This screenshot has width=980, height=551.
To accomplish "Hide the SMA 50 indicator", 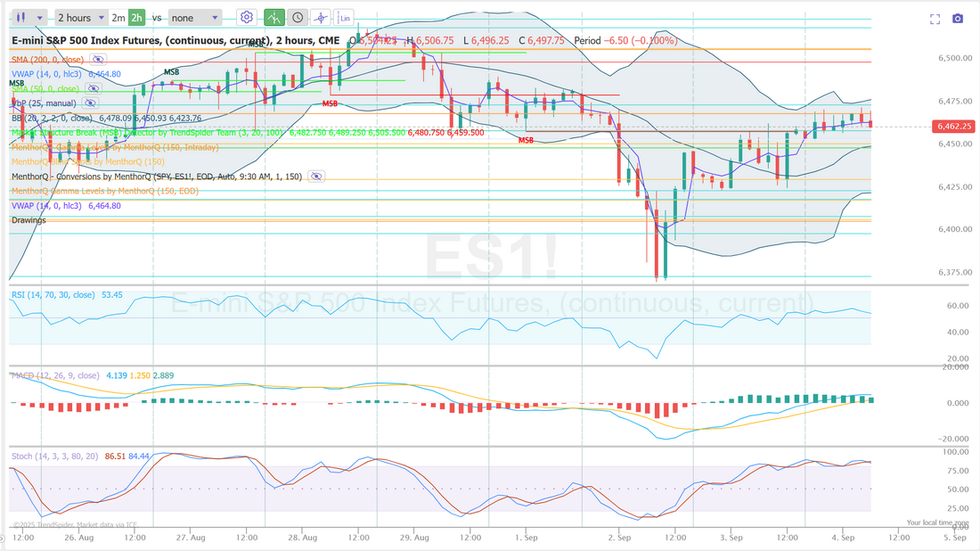I will tap(94, 89).
